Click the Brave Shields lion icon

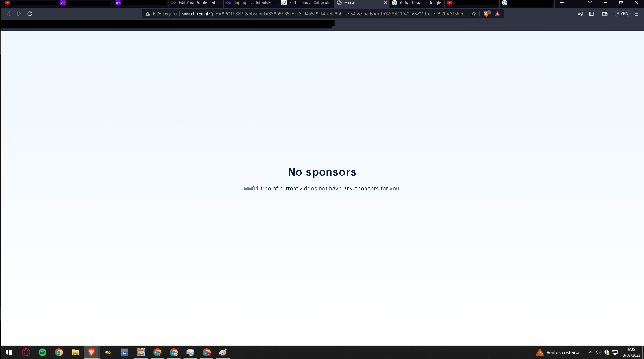pos(486,14)
